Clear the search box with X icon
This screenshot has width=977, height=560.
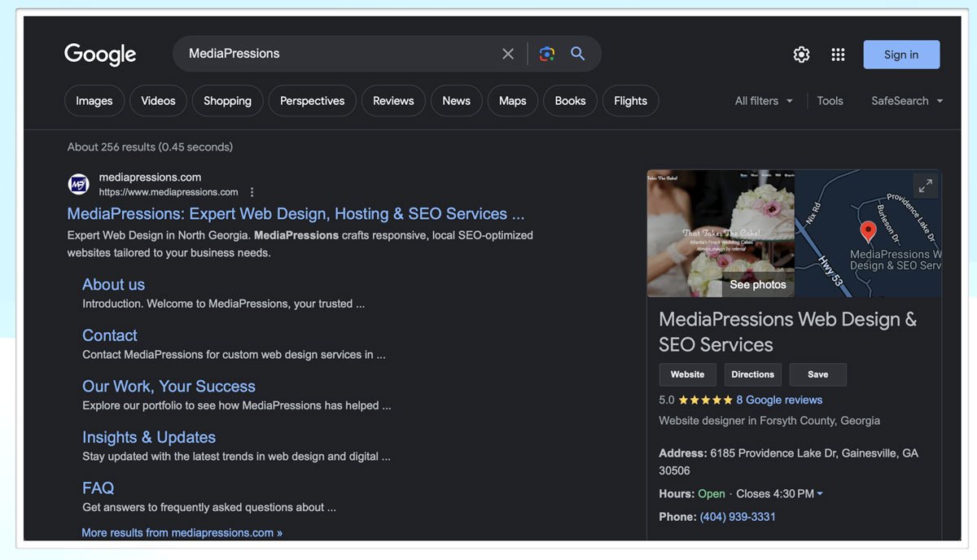[508, 54]
